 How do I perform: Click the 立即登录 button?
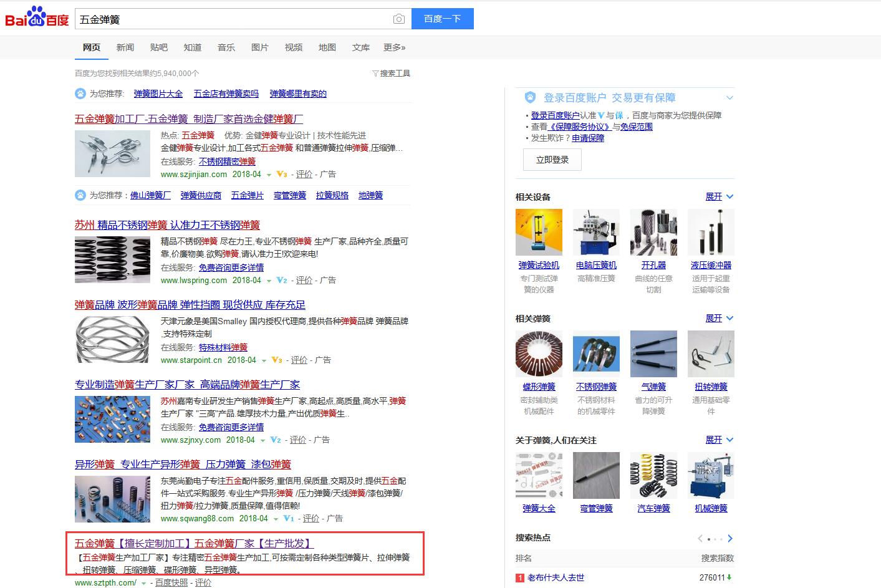[x=552, y=160]
